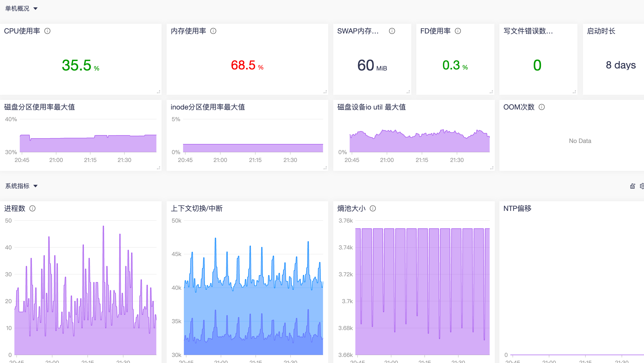The height and width of the screenshot is (363, 644).
Task: Click the 3.76k axis label in 熵池大小
Action: point(346,221)
